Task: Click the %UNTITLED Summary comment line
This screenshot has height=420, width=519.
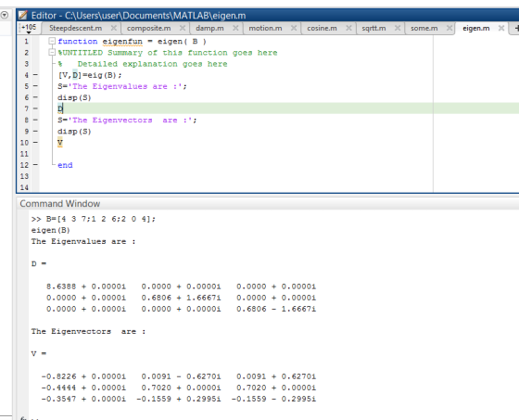Action: 168,53
